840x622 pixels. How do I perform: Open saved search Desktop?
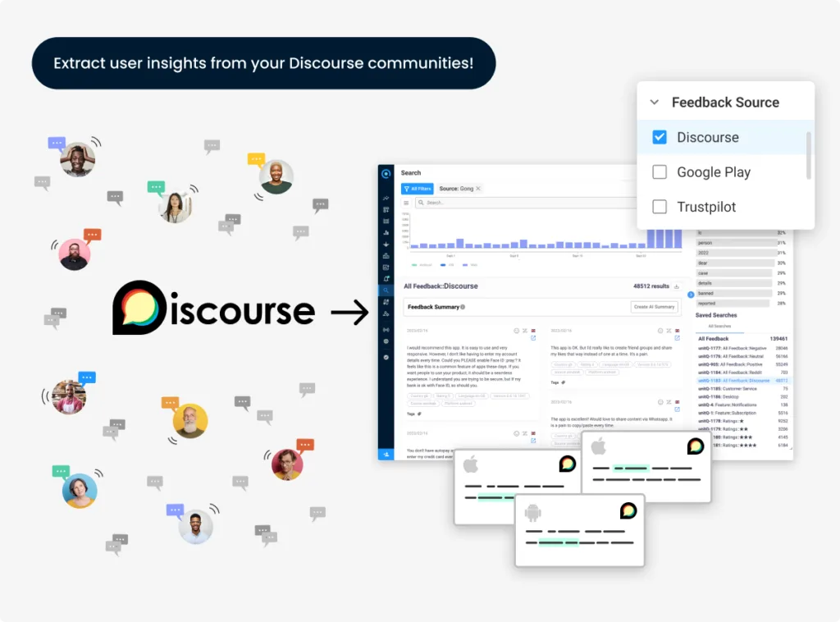click(x=742, y=397)
